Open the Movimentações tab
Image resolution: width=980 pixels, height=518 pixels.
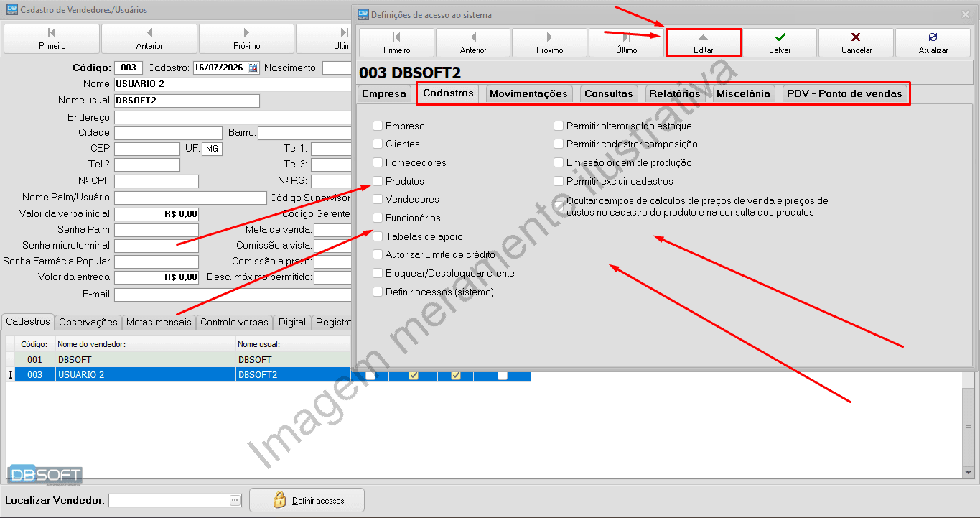528,93
